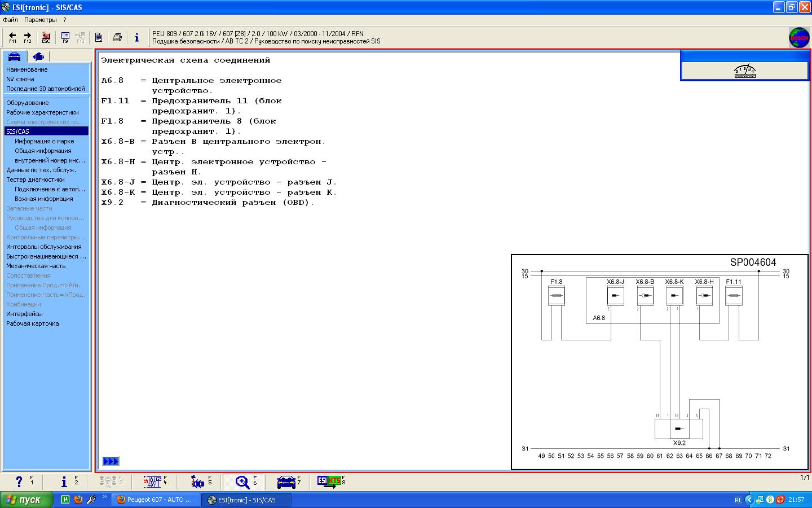This screenshot has height=508, width=812.
Task: Open the Файл menu
Action: (x=10, y=20)
